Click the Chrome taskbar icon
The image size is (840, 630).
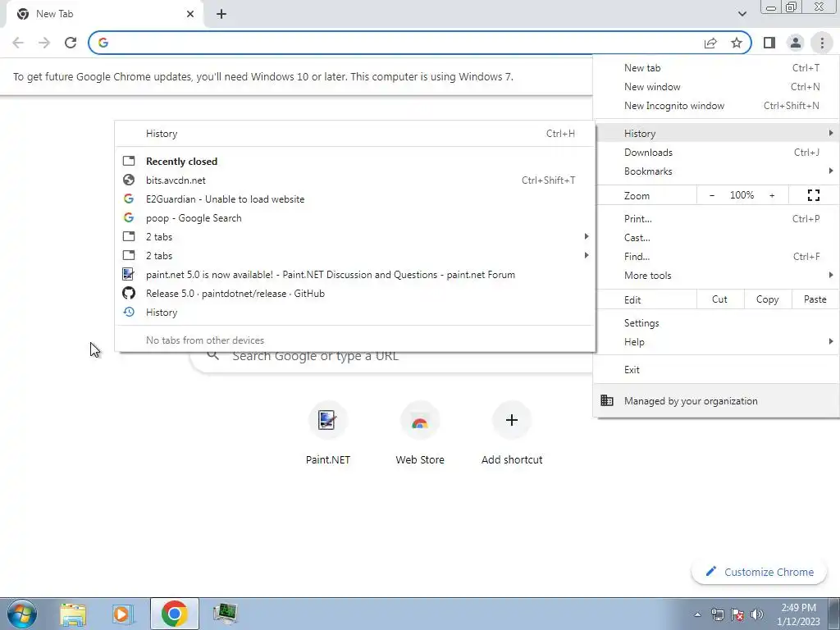[x=174, y=614]
